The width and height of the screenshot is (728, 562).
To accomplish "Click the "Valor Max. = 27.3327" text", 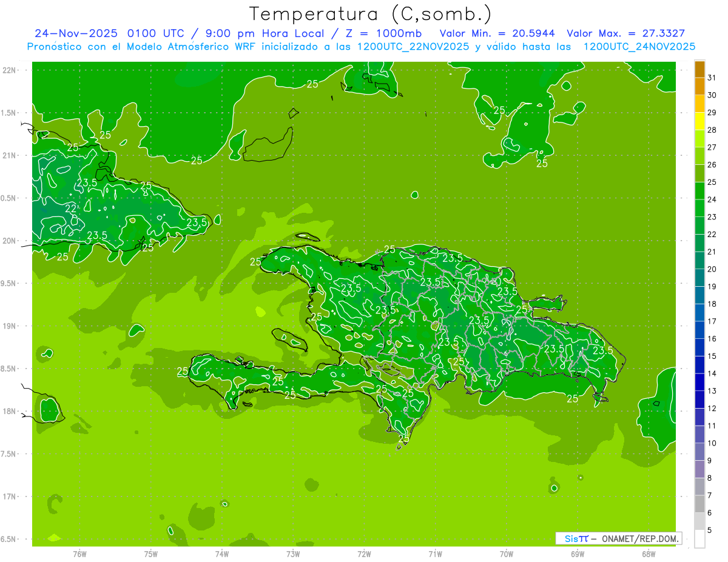I will tap(625, 33).
